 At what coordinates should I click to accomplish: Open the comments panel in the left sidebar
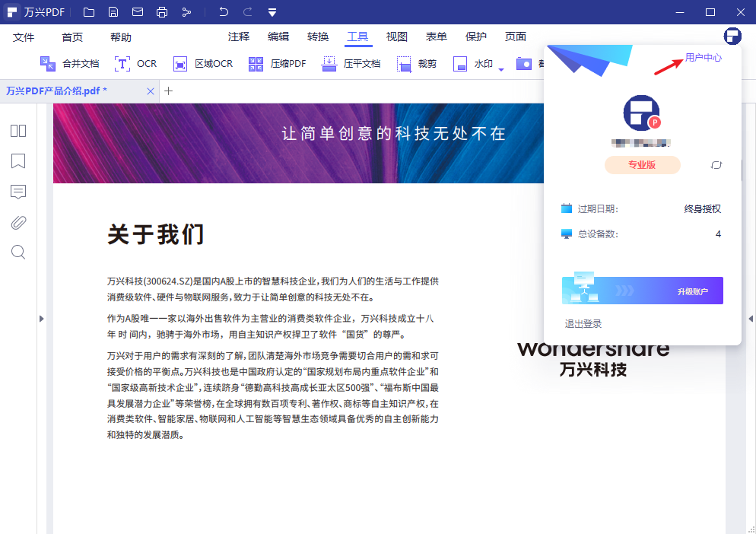17,192
